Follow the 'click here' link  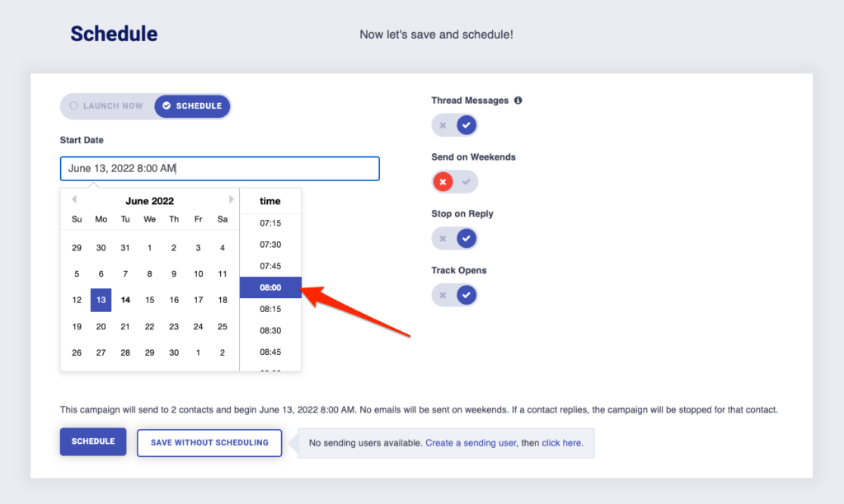coord(560,443)
